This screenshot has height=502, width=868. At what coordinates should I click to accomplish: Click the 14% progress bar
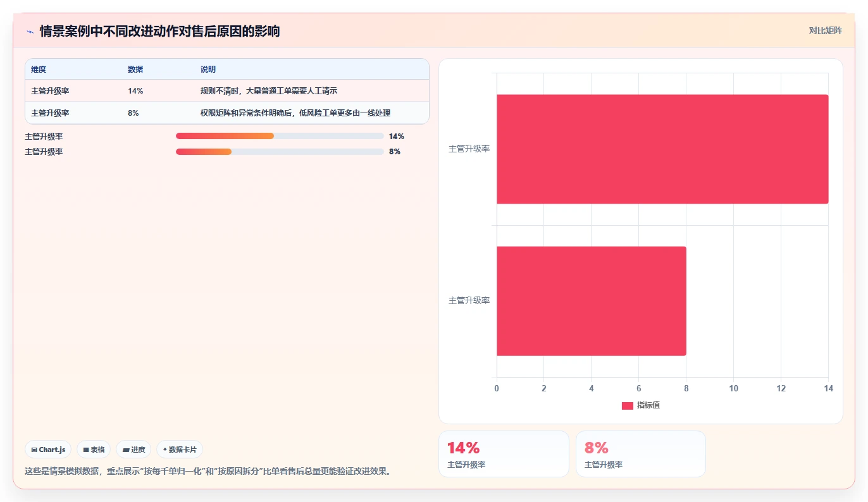click(280, 136)
